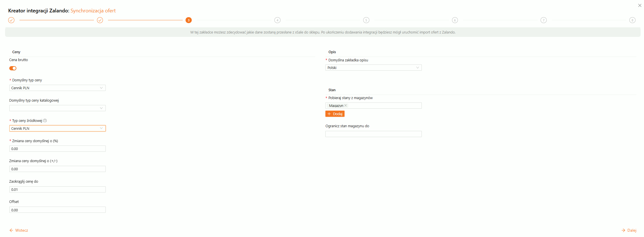Click the active step 3 circle
Viewport: 644px width, 237px height.
[x=189, y=20]
